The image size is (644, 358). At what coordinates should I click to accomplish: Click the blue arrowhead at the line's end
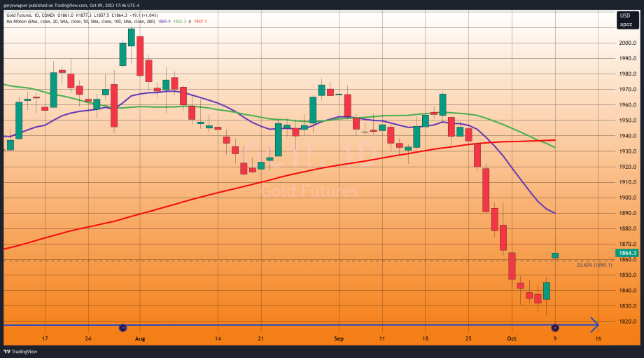595,324
